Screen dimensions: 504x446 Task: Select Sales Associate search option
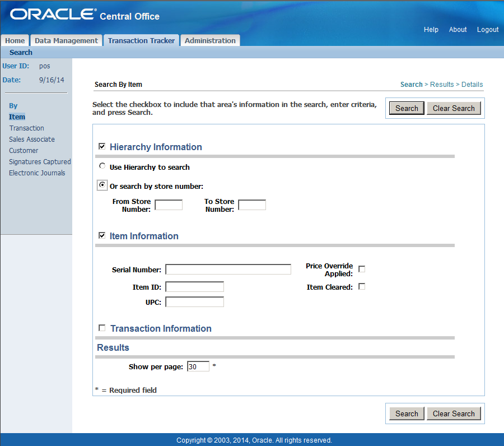32,139
